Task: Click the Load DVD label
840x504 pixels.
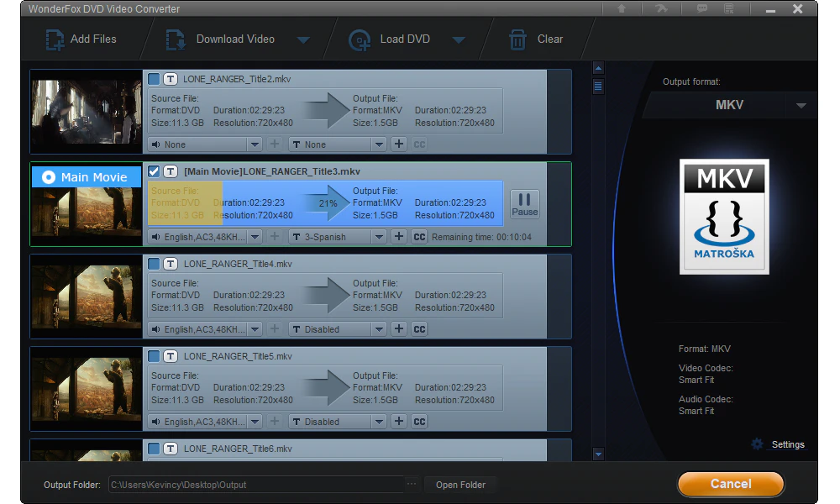Action: [405, 39]
